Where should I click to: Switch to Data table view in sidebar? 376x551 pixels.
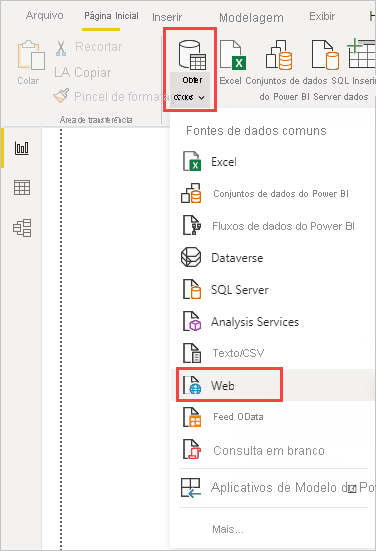[22, 188]
